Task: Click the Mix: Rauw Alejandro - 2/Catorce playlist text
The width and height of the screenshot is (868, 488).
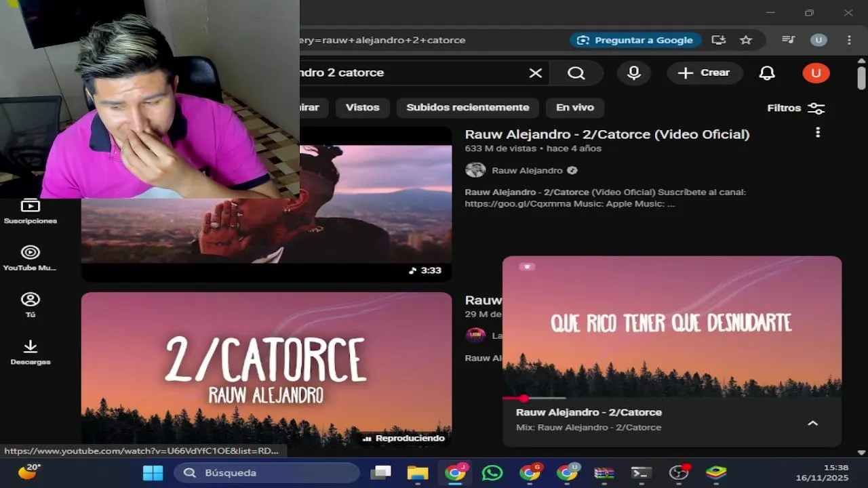Action: [589, 428]
